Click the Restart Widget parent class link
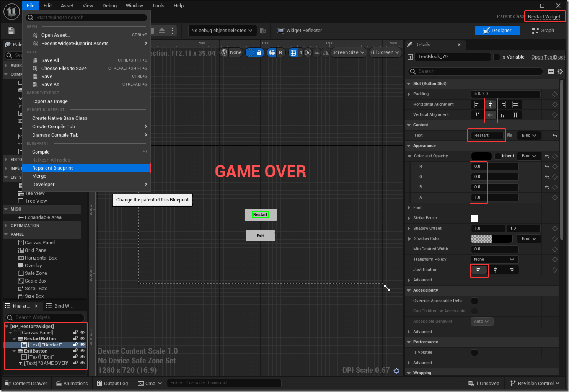Viewport: 569px width, 392px height. pos(544,17)
